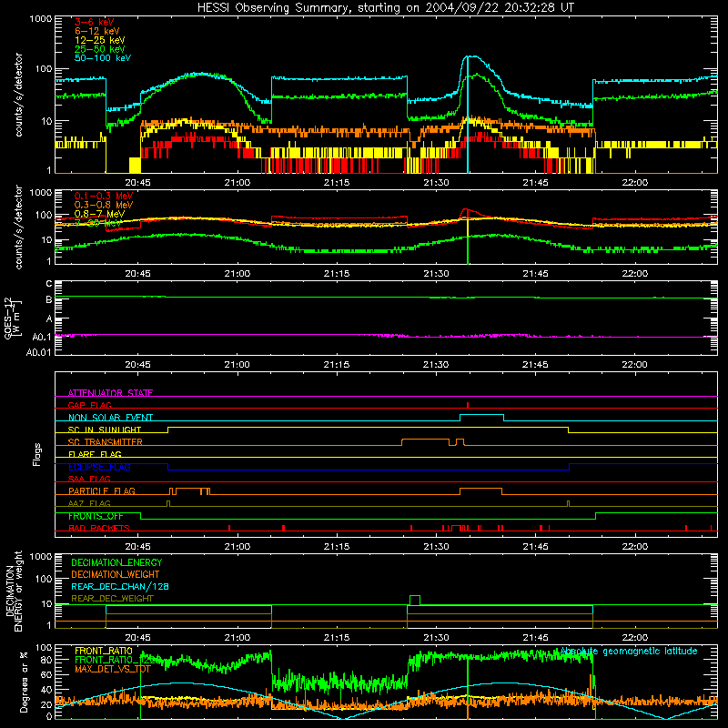
Task: Select the red 3-6 keV legend label
Action: coord(95,22)
